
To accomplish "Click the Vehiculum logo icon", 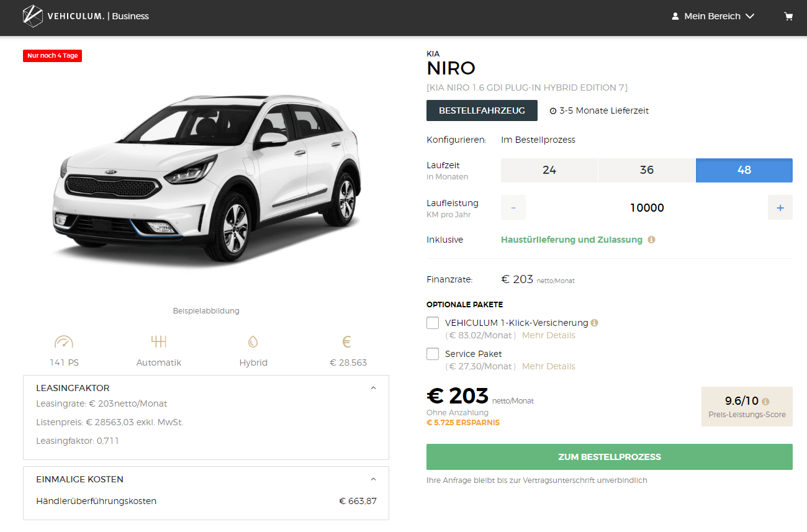I will 32,16.
